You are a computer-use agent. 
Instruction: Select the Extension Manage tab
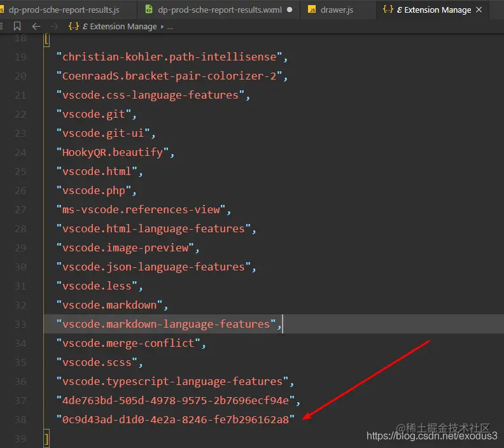pyautogui.click(x=434, y=10)
